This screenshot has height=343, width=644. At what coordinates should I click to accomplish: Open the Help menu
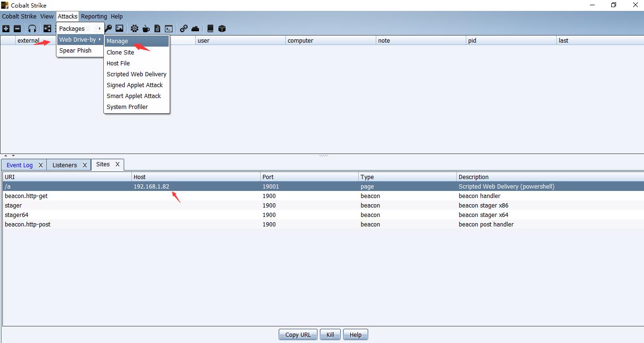[117, 16]
